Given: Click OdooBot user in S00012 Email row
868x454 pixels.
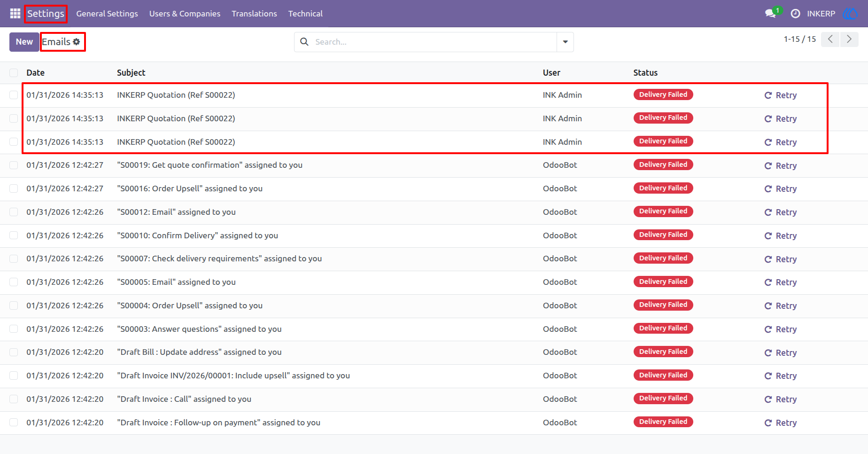Looking at the screenshot, I should point(560,212).
